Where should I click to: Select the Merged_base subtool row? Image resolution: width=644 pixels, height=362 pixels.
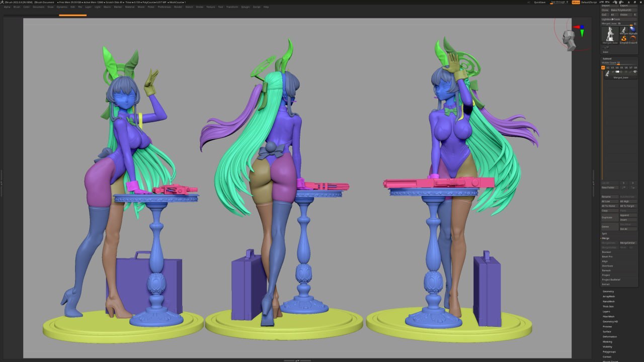(621, 74)
